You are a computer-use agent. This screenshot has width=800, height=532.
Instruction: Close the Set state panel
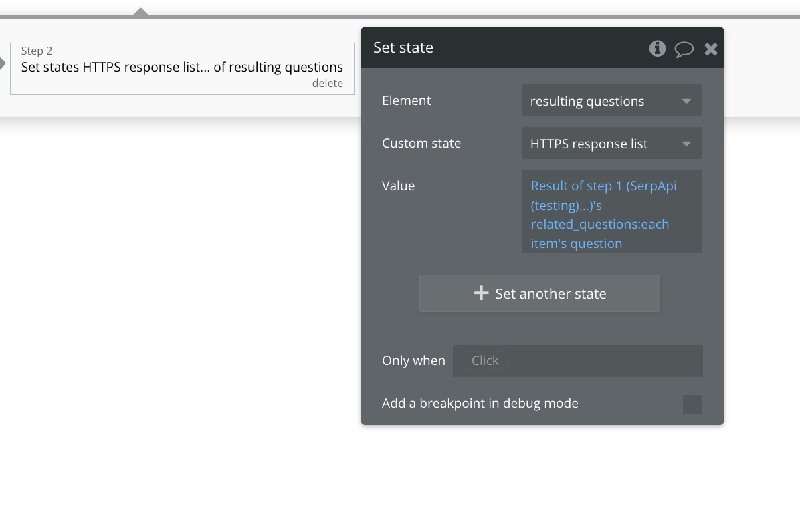710,49
